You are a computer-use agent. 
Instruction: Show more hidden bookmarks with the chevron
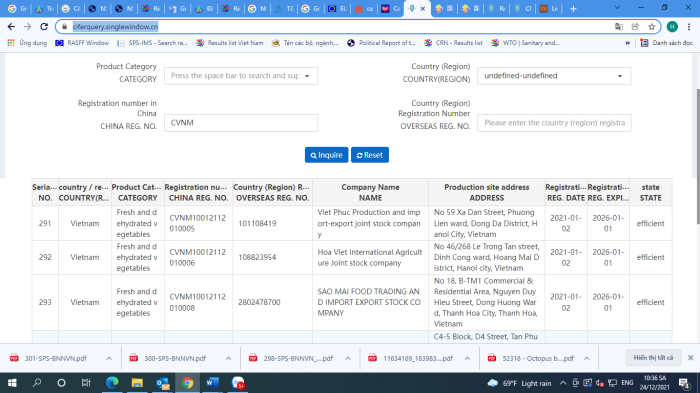(628, 43)
